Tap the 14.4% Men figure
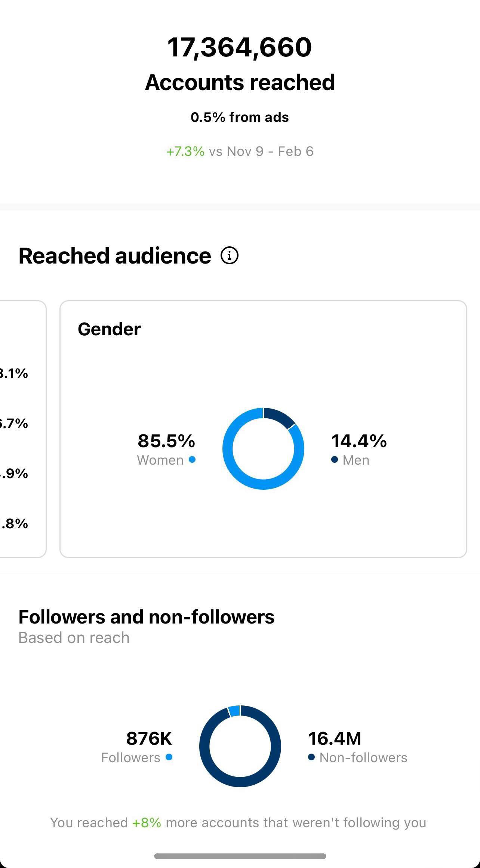 359,441
